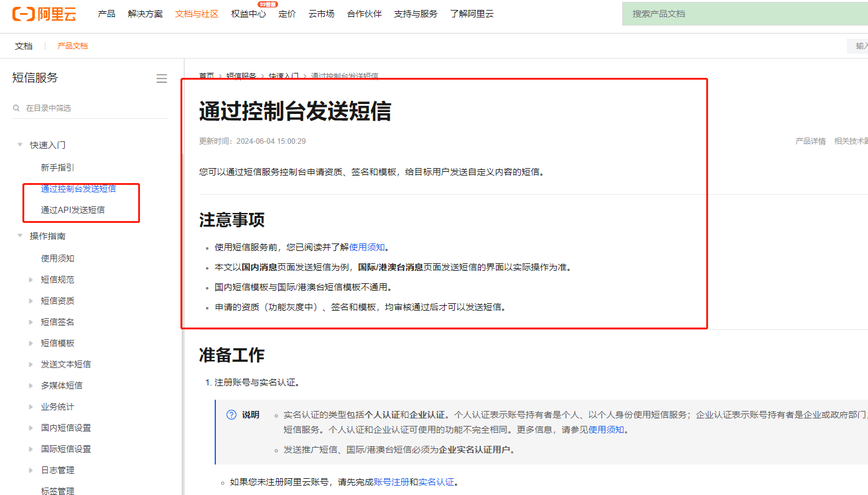Image resolution: width=868 pixels, height=495 pixels.
Task: Expand the 国际短信设置 tree node
Action: 31,449
